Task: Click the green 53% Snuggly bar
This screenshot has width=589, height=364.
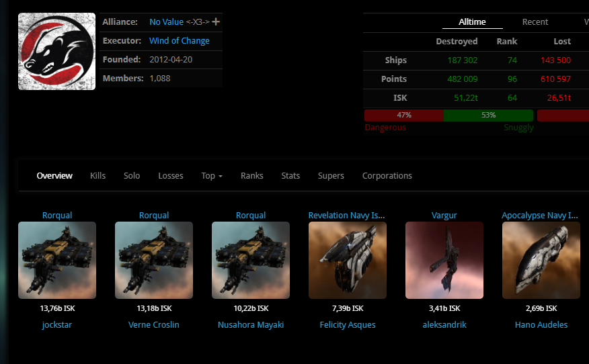Action: click(x=488, y=115)
